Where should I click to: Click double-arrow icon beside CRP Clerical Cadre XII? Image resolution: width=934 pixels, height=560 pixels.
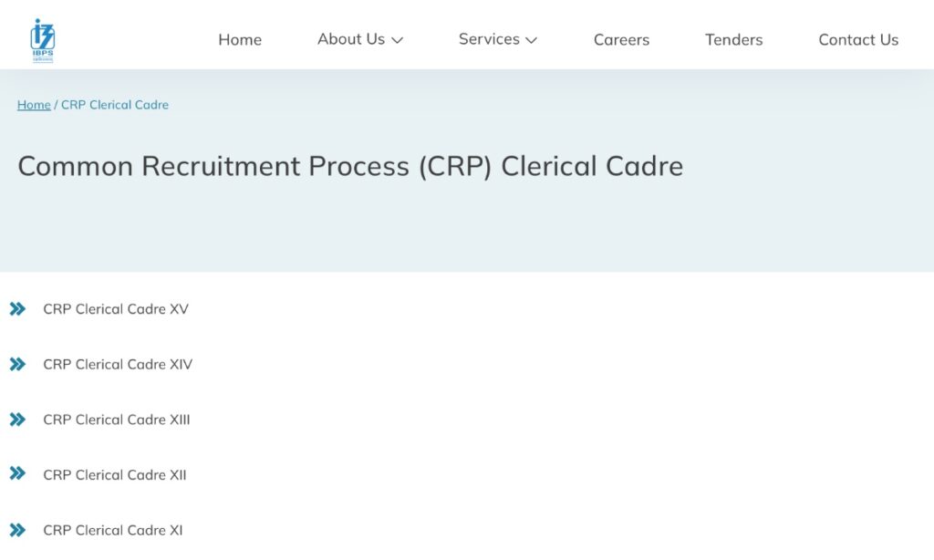(x=17, y=473)
